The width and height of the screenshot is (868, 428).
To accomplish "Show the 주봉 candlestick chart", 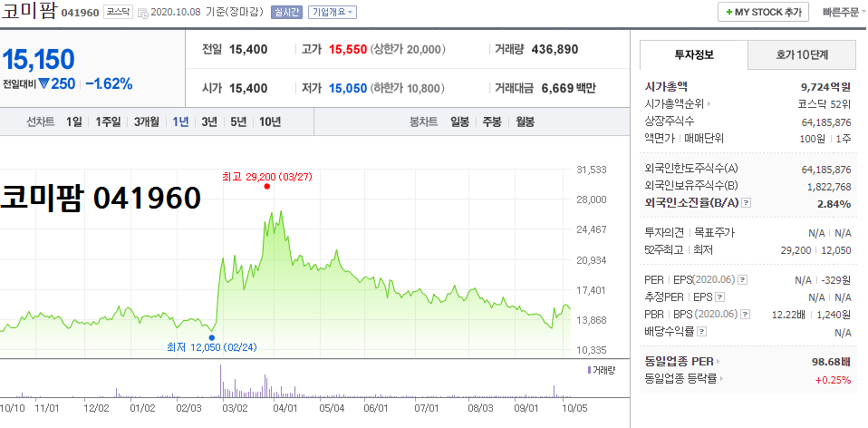I will click(492, 122).
